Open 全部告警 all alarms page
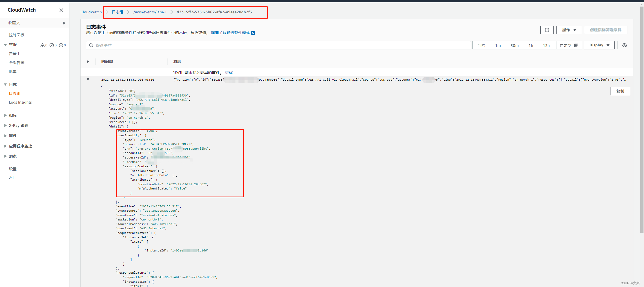The height and width of the screenshot is (287, 644). point(17,63)
